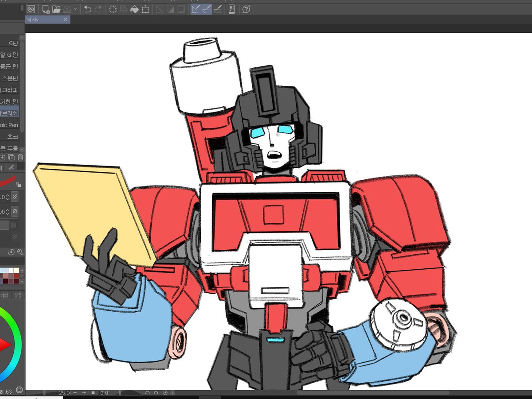The height and width of the screenshot is (399, 532).
Task: Invert the selected area icon
Action: point(170,9)
